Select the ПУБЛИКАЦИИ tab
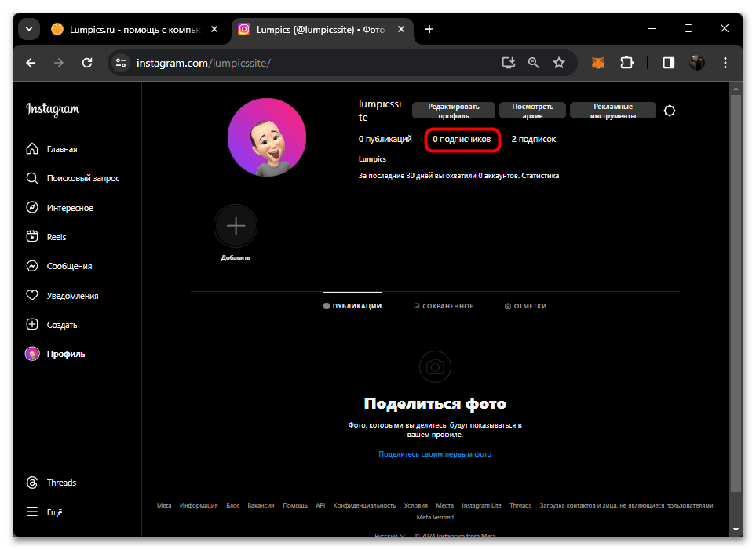The height and width of the screenshot is (550, 756). coord(352,306)
